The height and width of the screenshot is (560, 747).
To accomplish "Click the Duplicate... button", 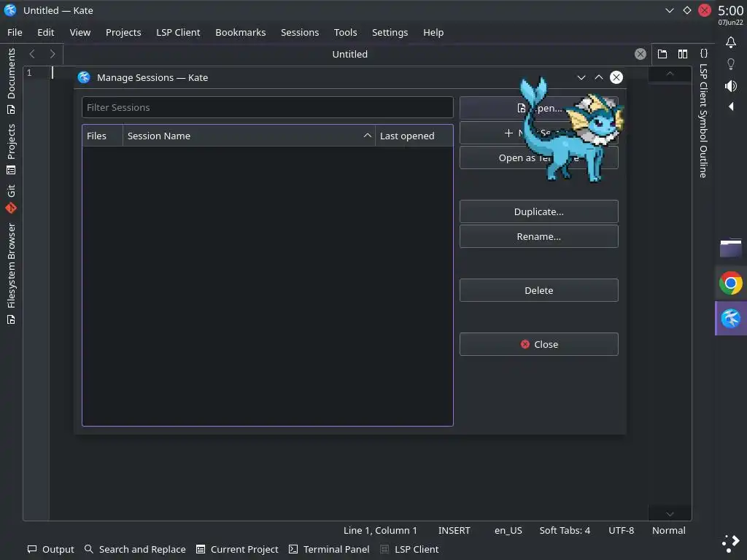I will 539,211.
